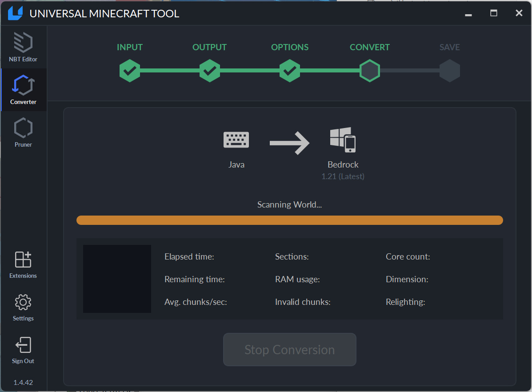Select the OUTPUT step hexagon

tap(210, 71)
